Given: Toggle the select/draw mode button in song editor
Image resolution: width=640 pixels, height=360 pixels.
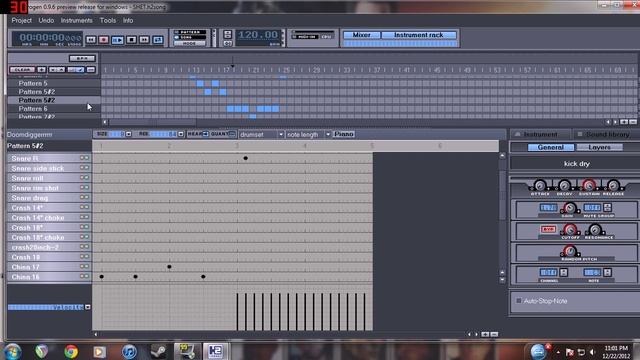Looking at the screenshot, I should pyautogui.click(x=76, y=70).
